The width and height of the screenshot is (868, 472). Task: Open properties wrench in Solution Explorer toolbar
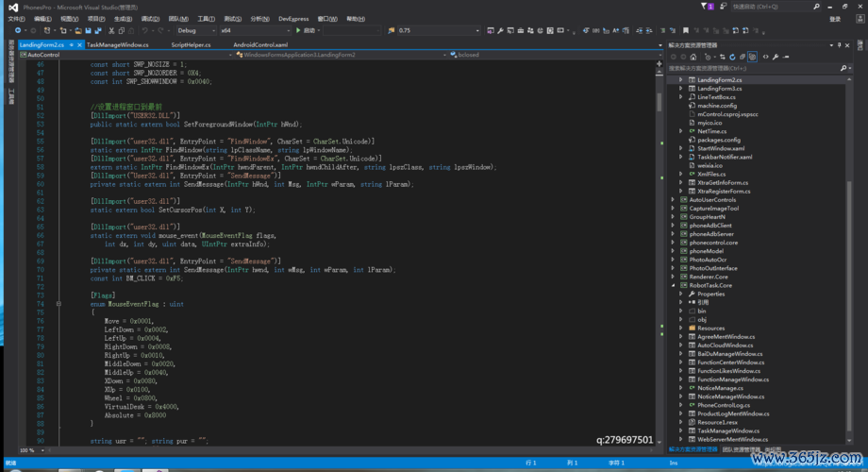tap(776, 57)
